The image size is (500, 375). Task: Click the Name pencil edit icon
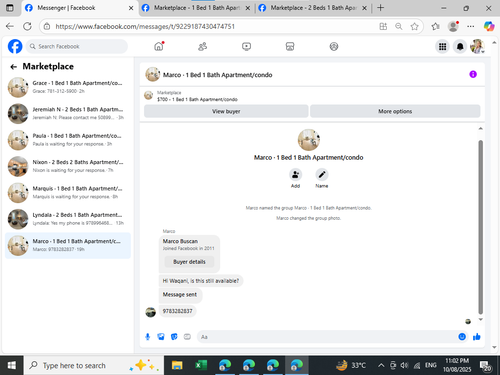point(322,174)
